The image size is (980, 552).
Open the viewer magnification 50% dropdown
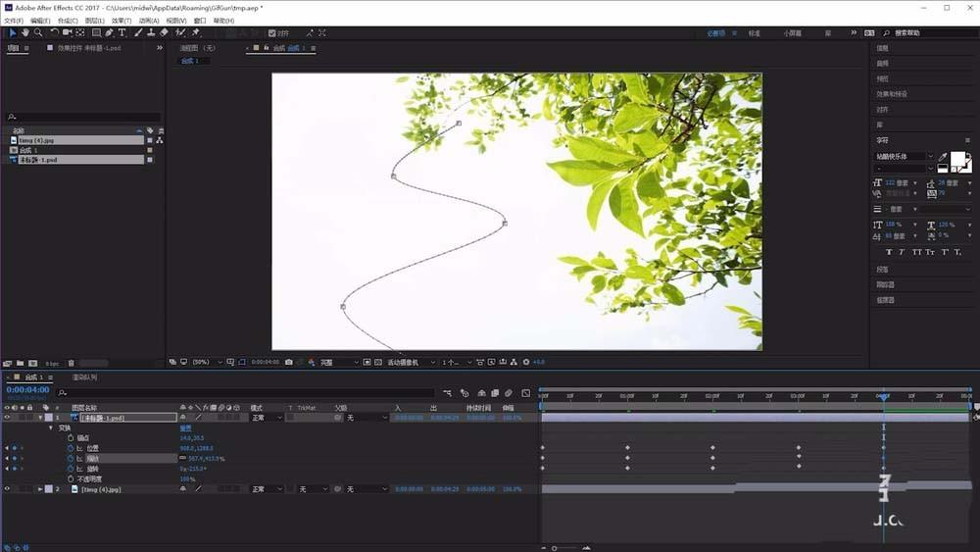pyautogui.click(x=204, y=362)
